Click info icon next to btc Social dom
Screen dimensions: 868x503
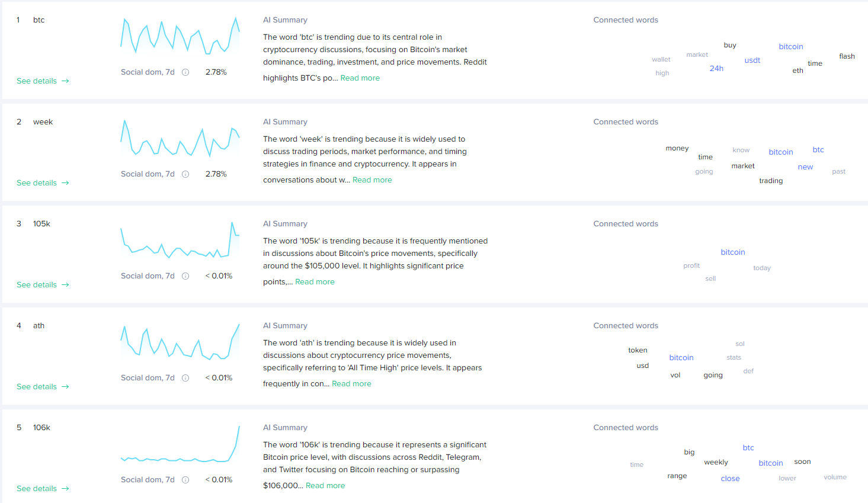tap(185, 72)
